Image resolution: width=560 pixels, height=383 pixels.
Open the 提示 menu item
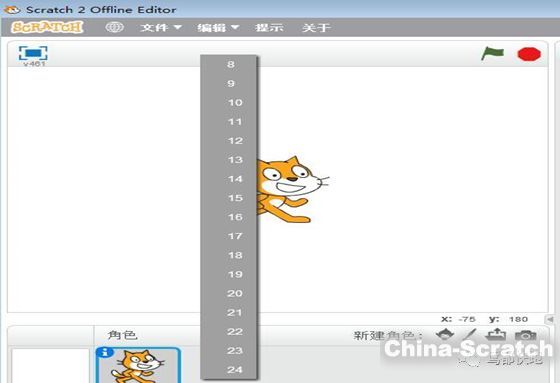point(269,28)
